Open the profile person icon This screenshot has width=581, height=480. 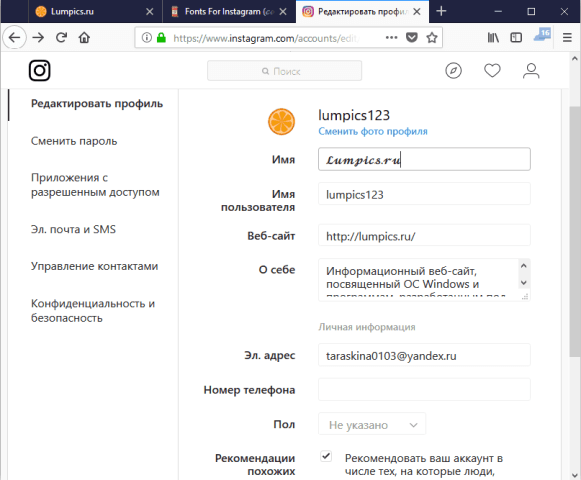click(x=531, y=70)
